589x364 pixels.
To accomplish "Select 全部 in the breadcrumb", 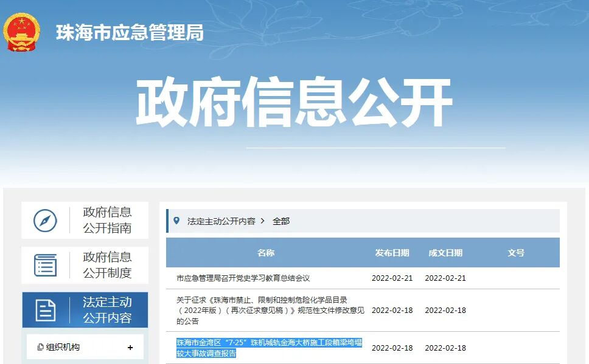I will [x=282, y=221].
